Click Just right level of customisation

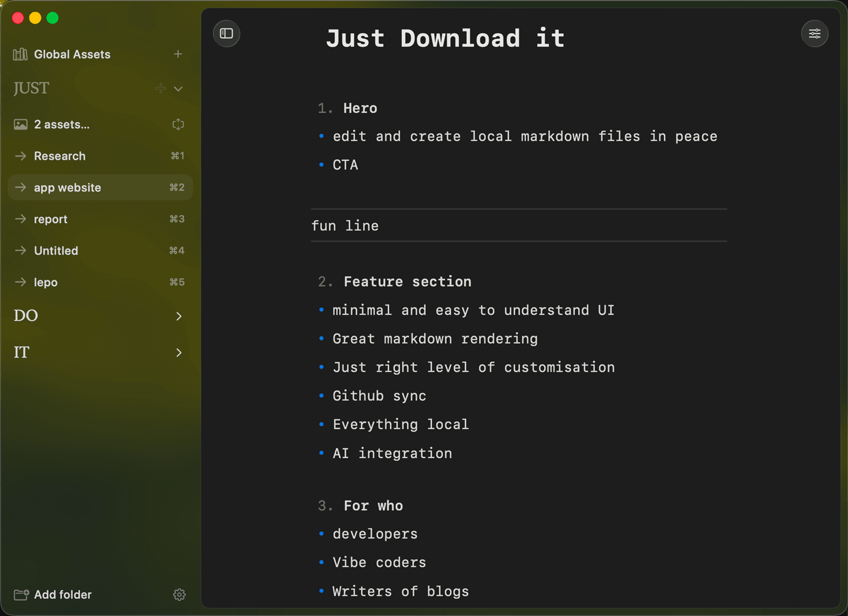point(474,367)
